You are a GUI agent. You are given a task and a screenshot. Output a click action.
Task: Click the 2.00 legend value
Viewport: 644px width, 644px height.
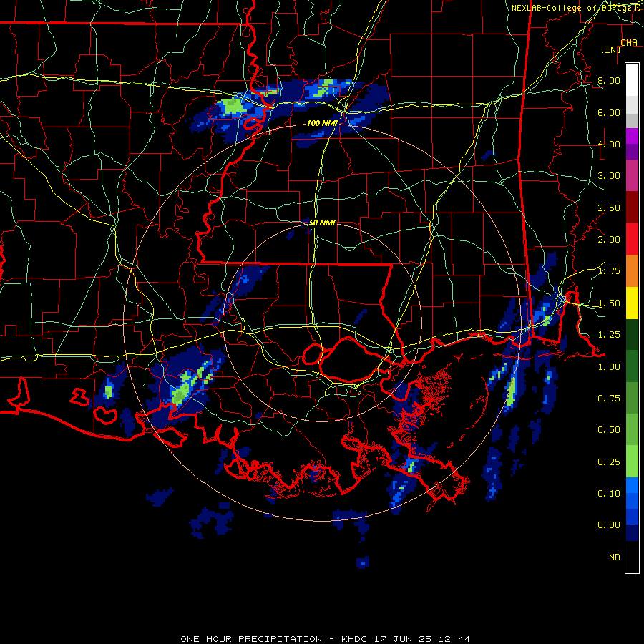coord(609,240)
